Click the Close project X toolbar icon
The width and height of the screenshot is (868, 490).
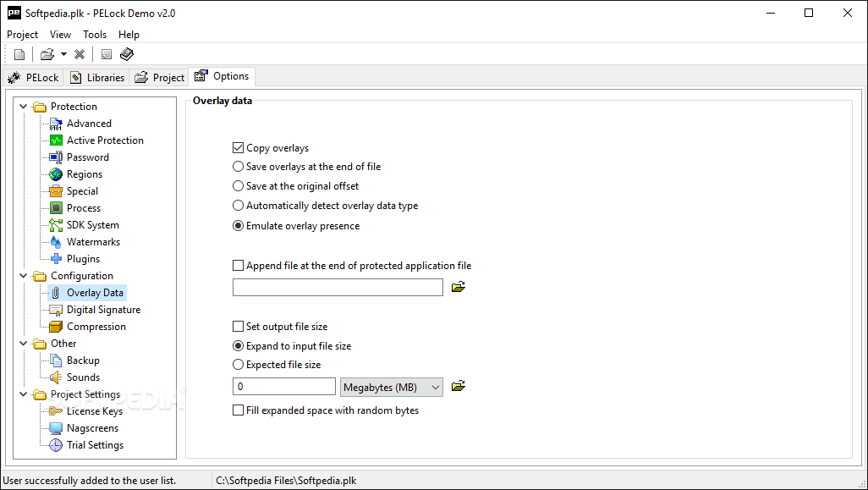tap(80, 54)
